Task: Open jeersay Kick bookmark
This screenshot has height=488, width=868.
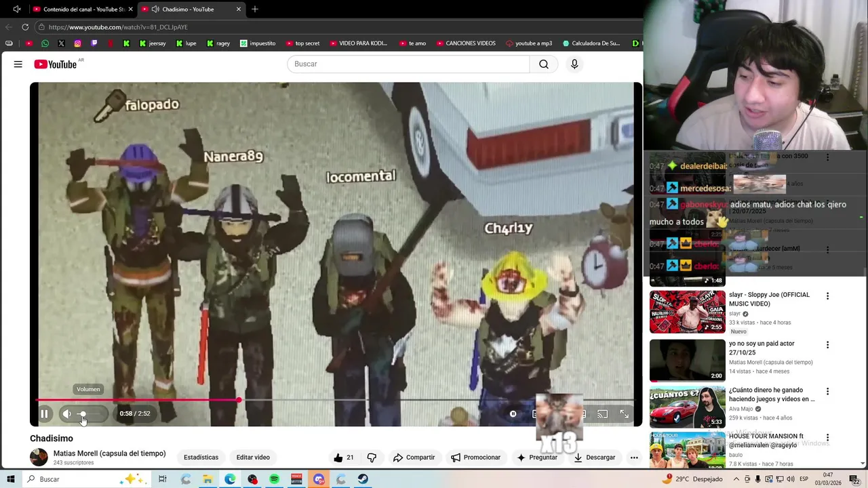Action: (x=152, y=43)
